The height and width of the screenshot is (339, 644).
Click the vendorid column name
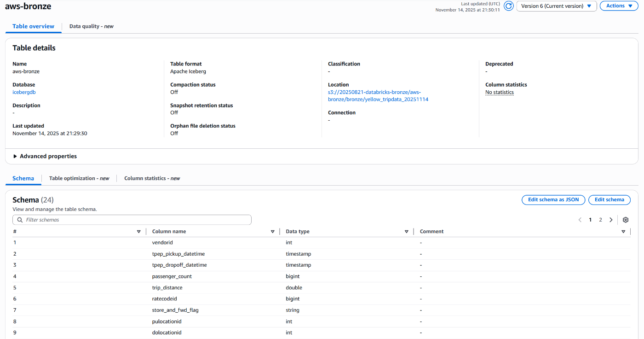pyautogui.click(x=162, y=243)
